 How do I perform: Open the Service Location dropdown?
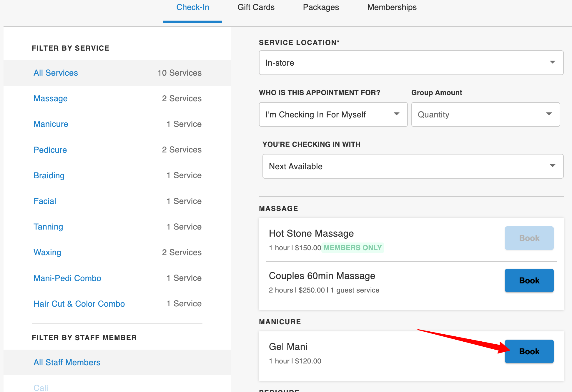411,63
